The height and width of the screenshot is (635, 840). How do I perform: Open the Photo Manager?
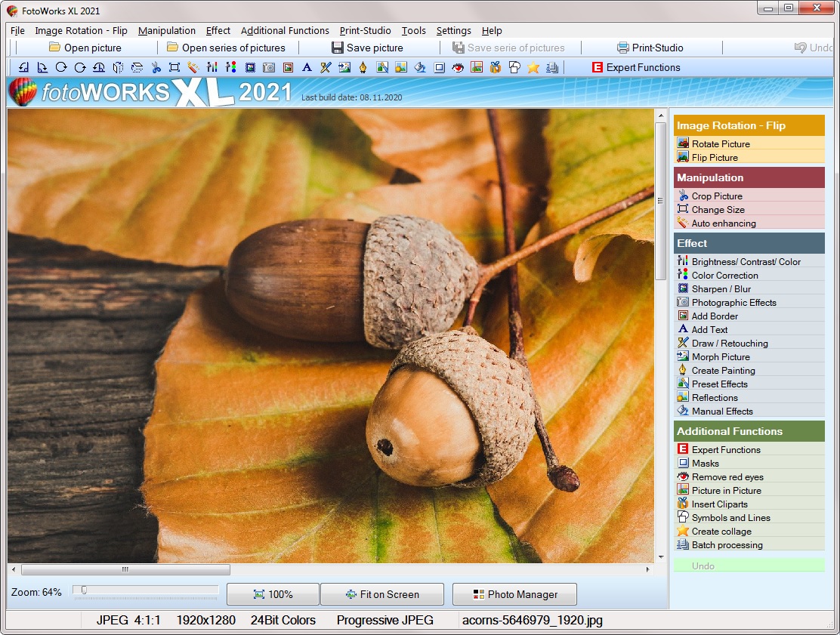tap(514, 594)
